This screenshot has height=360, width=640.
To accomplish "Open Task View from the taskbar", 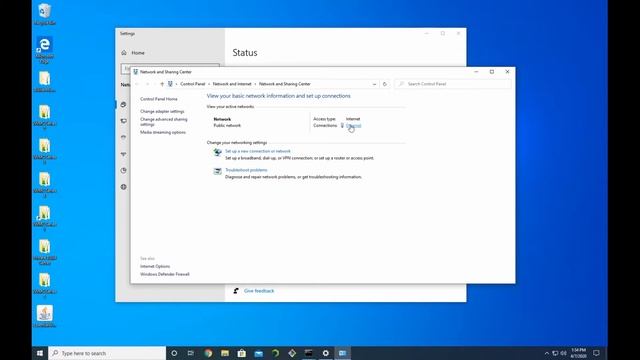I will [191, 353].
